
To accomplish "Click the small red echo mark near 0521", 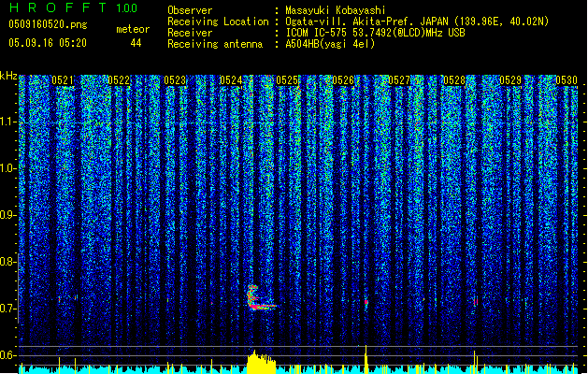I will [59, 299].
